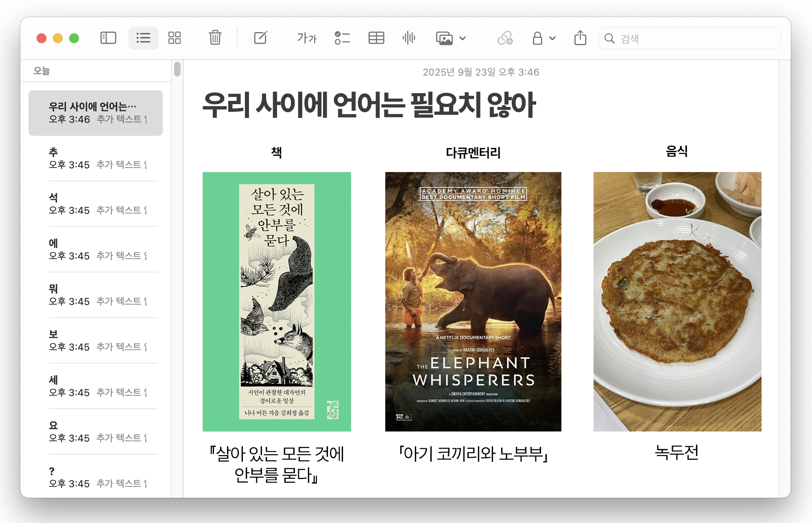Close the Notes window

pyautogui.click(x=41, y=38)
